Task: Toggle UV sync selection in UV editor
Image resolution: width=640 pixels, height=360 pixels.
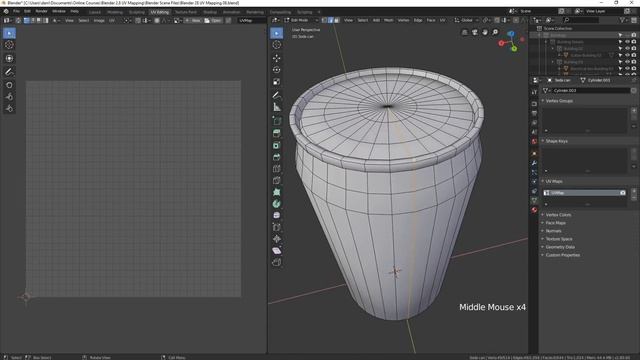Action: [x=18, y=20]
